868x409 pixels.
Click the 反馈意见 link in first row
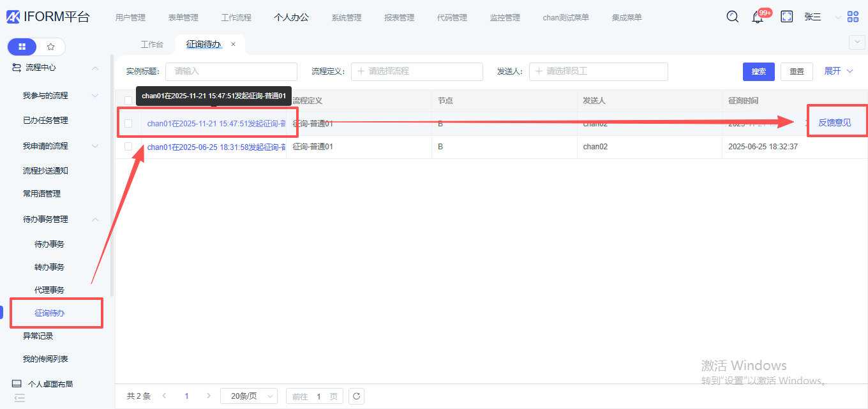click(834, 123)
